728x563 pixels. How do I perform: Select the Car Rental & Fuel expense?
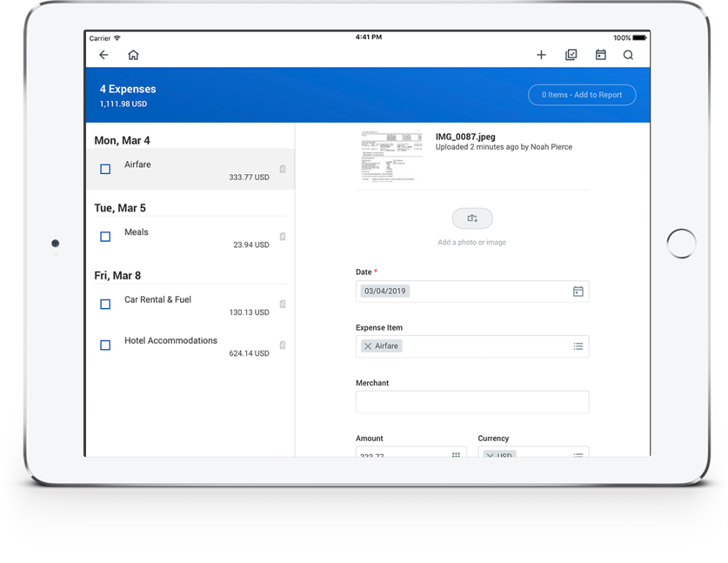tap(157, 299)
